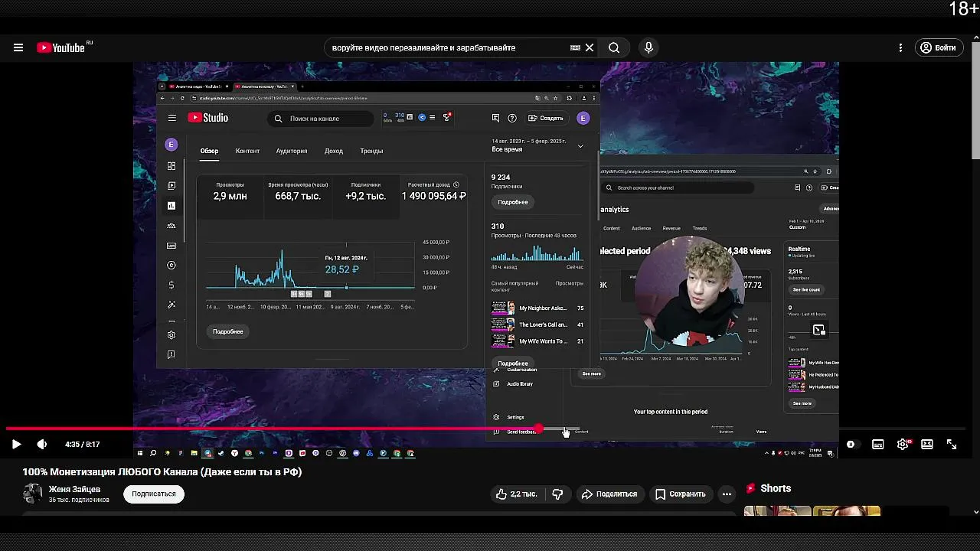Dislike the video
Viewport: 980px width, 551px height.
pos(557,494)
